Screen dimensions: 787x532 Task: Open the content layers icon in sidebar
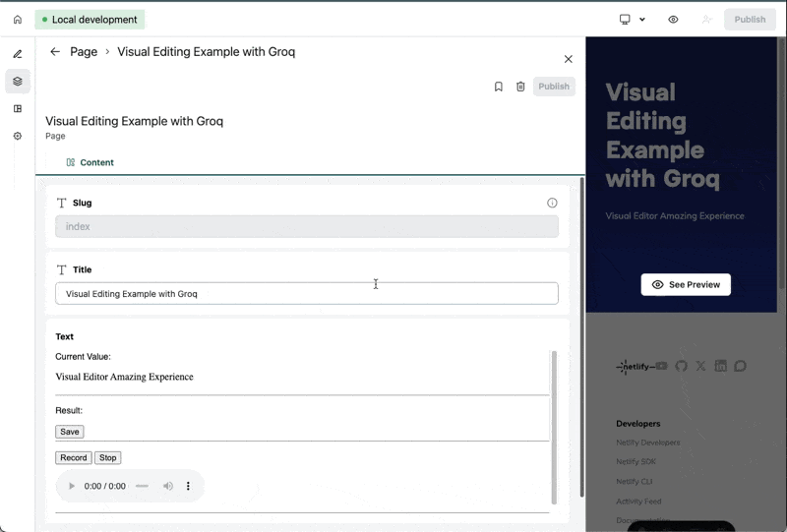point(18,82)
